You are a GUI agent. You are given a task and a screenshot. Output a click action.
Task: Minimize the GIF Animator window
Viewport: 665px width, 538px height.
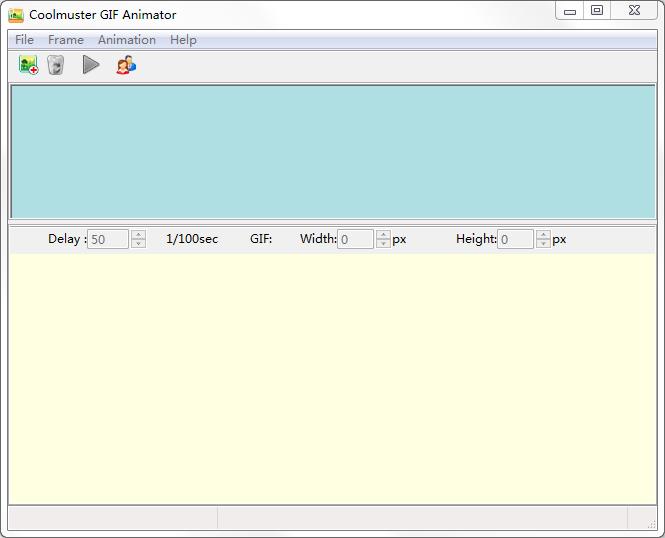pyautogui.click(x=570, y=11)
